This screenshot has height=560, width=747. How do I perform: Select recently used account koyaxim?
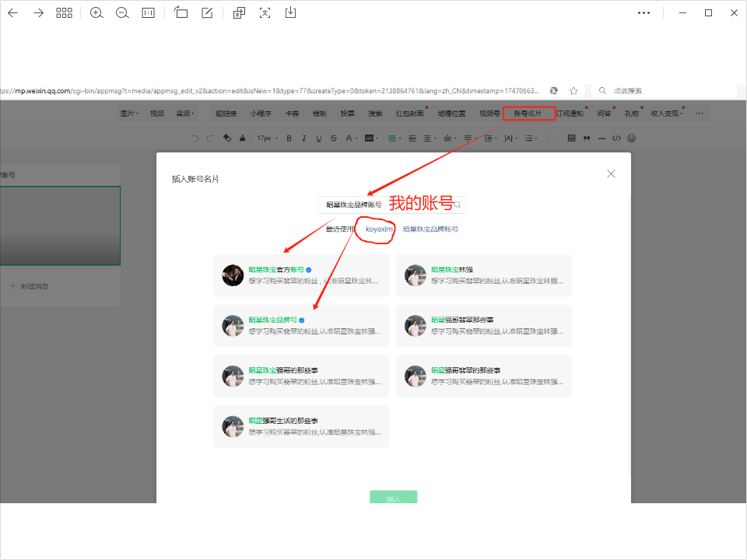click(x=379, y=229)
